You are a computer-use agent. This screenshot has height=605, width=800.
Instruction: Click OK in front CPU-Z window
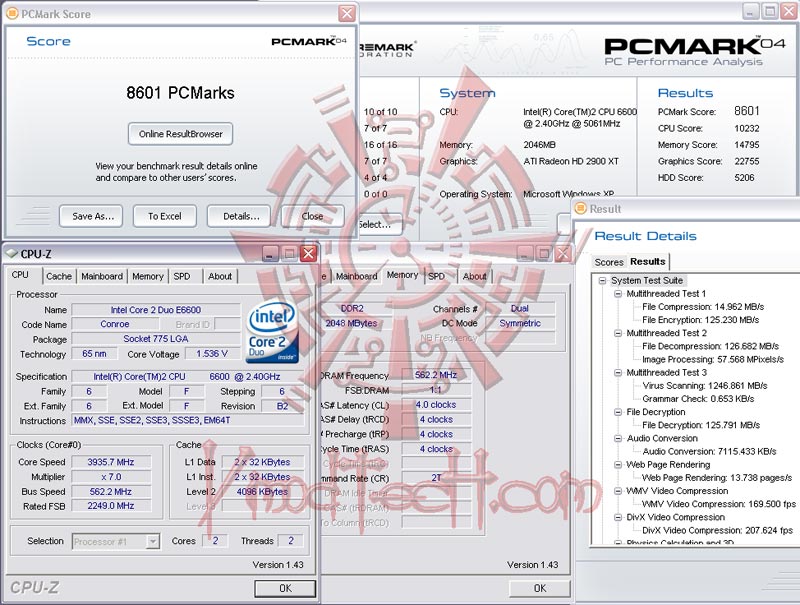pyautogui.click(x=285, y=588)
